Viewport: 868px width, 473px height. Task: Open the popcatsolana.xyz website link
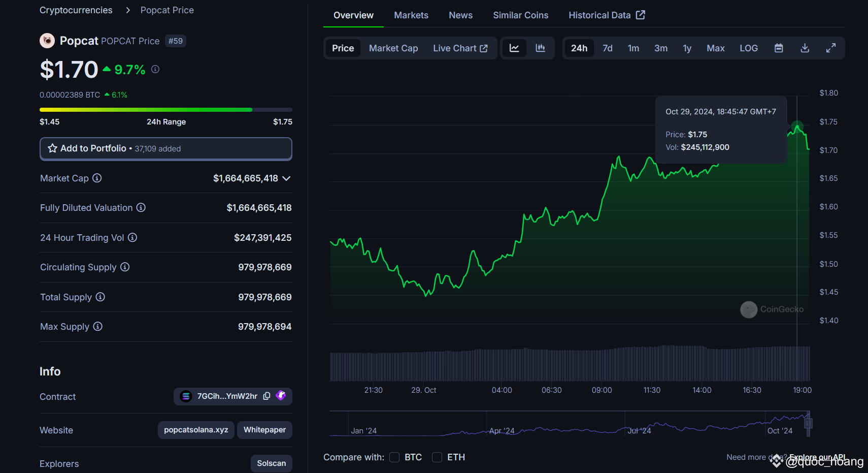tap(196, 430)
